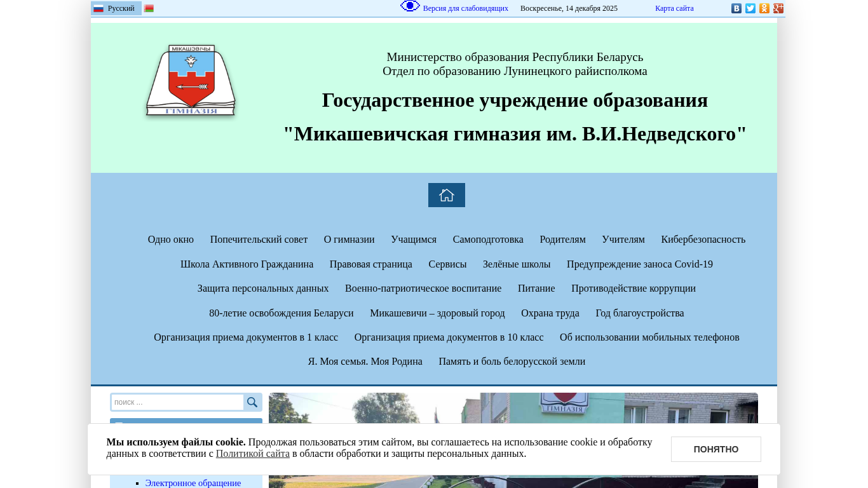868x488 pixels.
Task: Click the date Воскресенье, 14 декабря 2025
Action: [569, 8]
